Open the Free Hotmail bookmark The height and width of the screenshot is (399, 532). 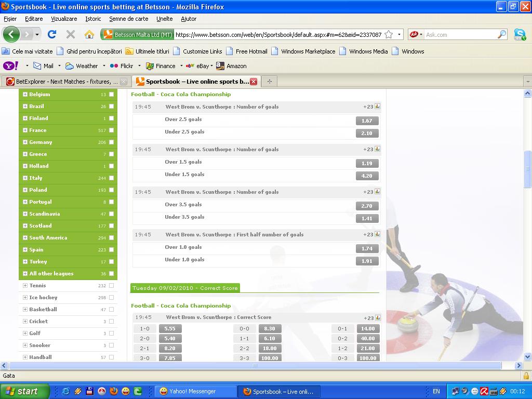247,51
